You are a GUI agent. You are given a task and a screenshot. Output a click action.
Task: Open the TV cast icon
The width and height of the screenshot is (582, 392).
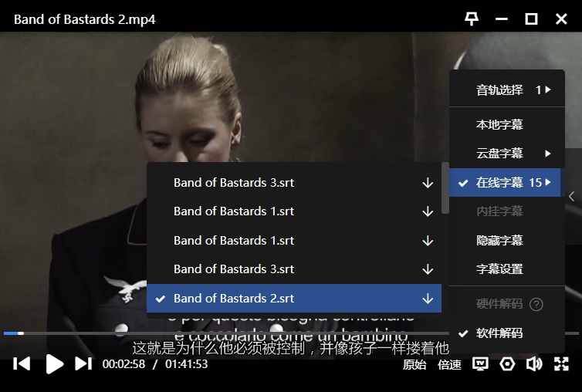[480, 364]
